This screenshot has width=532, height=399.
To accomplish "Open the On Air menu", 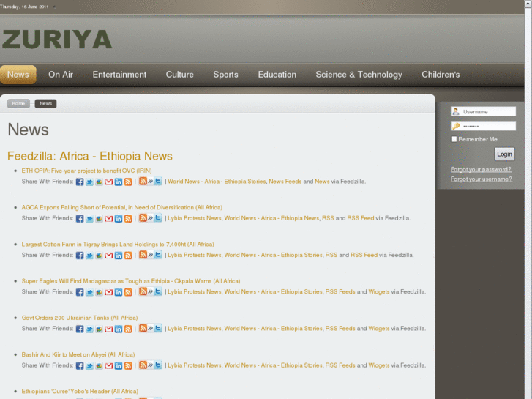I will point(61,75).
